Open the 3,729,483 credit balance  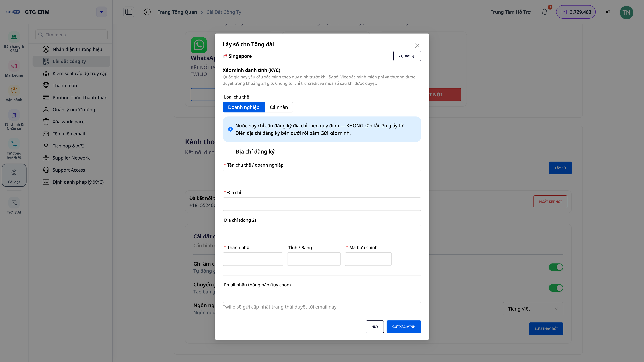[576, 12]
